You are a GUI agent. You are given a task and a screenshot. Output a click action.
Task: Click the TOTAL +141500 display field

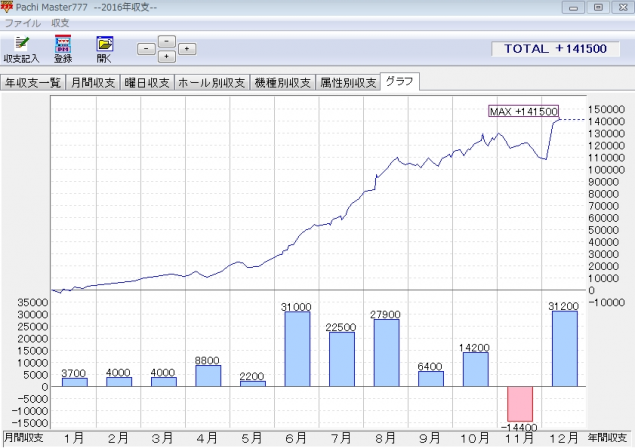(555, 49)
